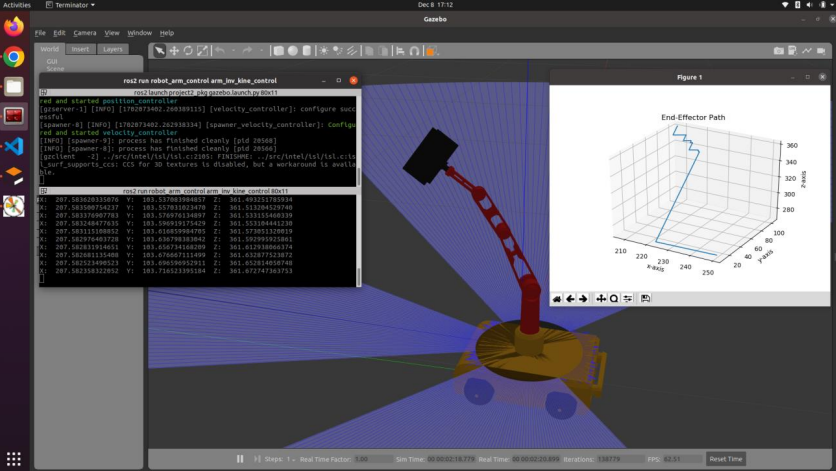Insert a box shape from toolbar
Screen dimensions: 836x471
tap(280, 50)
